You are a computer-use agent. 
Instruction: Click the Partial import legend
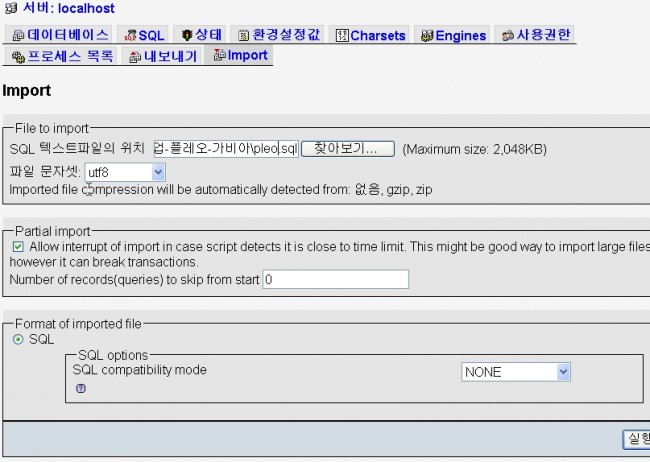(x=53, y=231)
